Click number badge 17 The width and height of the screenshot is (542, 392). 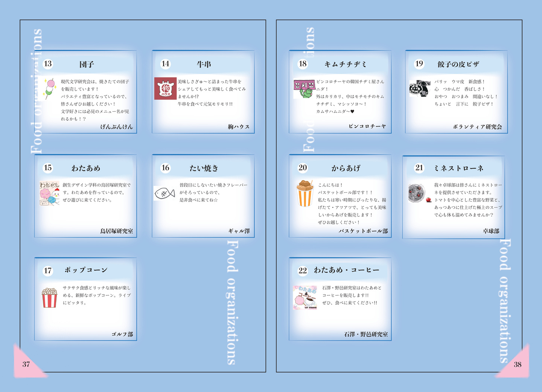48,270
